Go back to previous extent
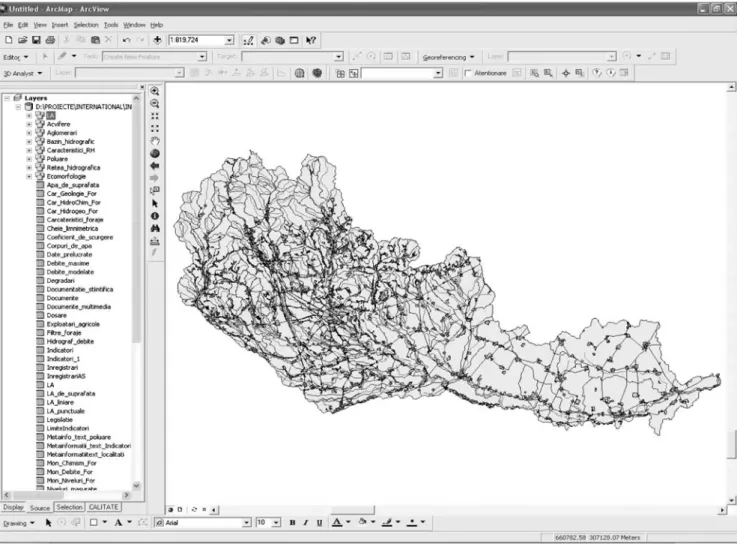This screenshot has height=544, width=737. click(155, 166)
